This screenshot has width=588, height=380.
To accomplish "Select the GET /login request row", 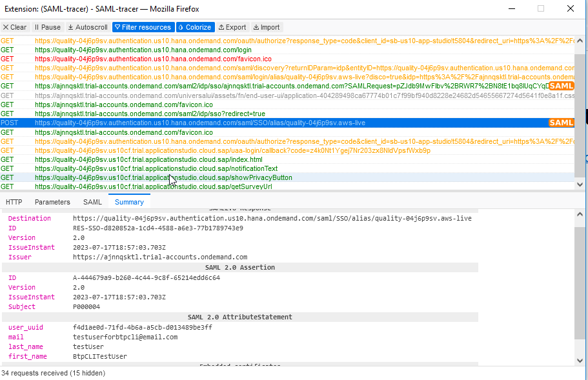I will pos(287,50).
